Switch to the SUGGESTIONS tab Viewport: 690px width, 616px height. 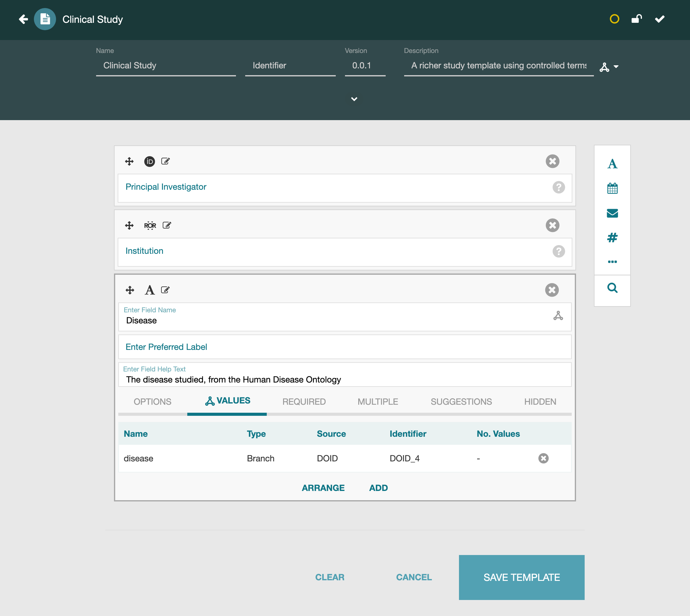tap(461, 402)
